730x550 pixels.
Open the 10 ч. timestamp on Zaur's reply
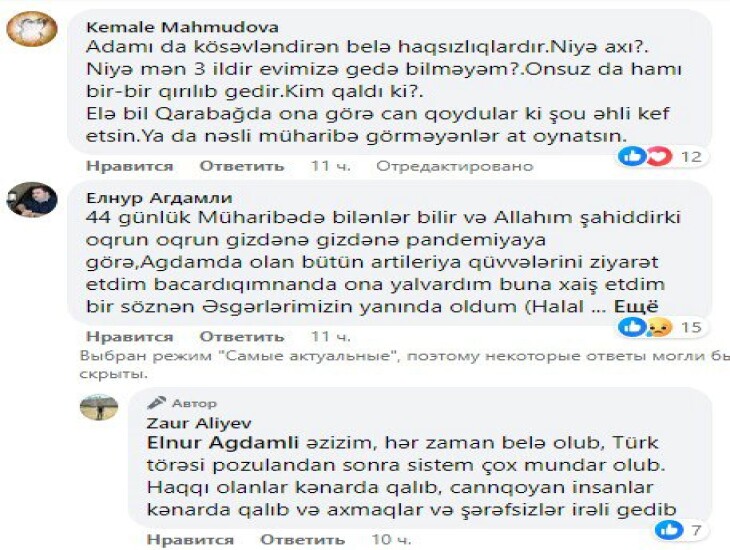(x=391, y=540)
